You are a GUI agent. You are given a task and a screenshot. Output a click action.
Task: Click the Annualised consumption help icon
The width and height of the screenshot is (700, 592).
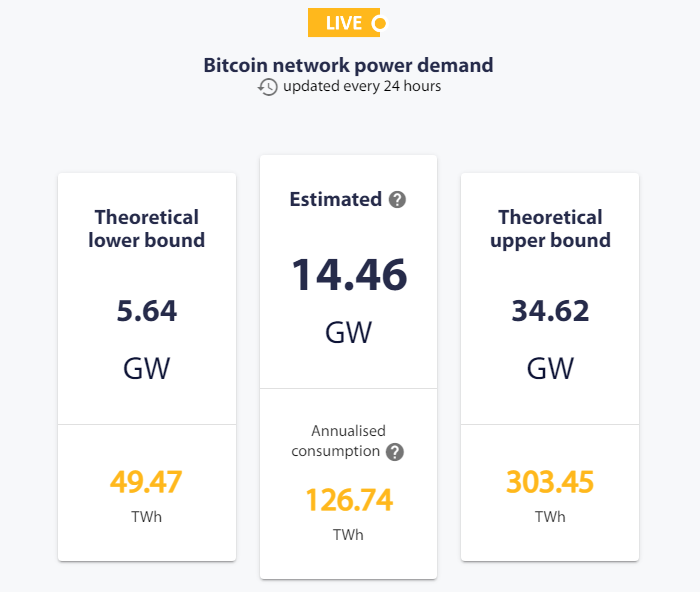point(395,452)
